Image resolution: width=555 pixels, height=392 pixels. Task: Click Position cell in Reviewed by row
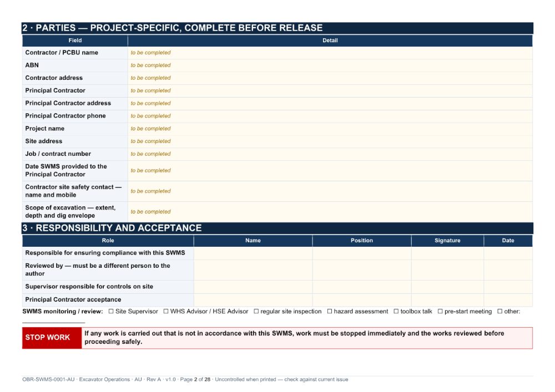click(362, 270)
